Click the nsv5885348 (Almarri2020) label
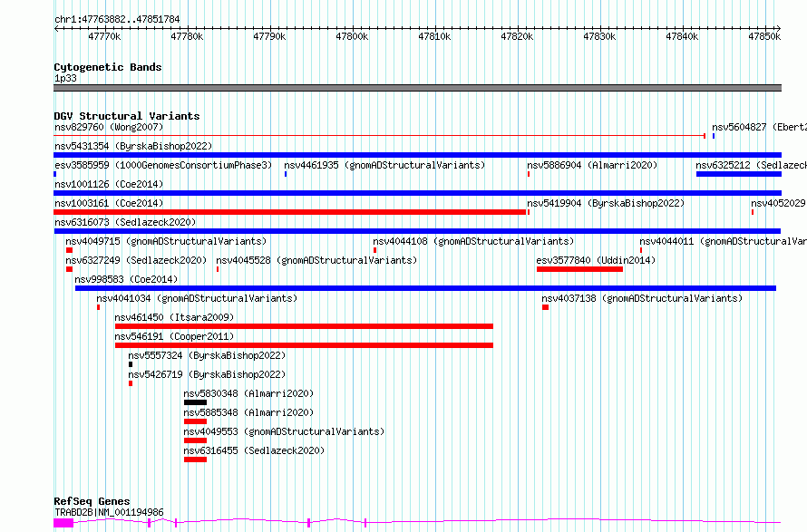 point(248,412)
